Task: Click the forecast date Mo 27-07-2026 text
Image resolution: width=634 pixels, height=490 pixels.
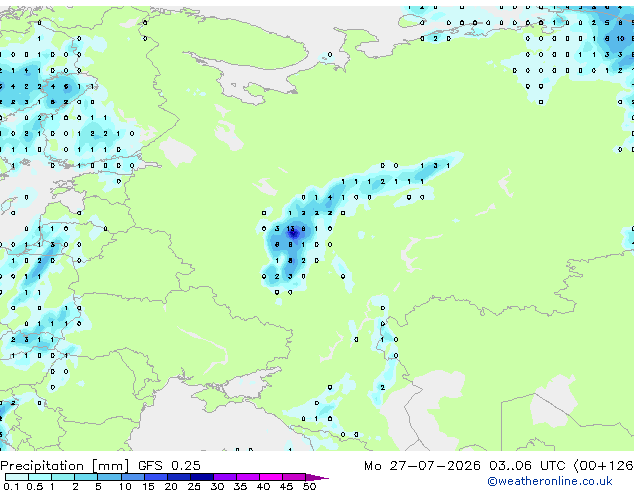Action: (x=422, y=466)
